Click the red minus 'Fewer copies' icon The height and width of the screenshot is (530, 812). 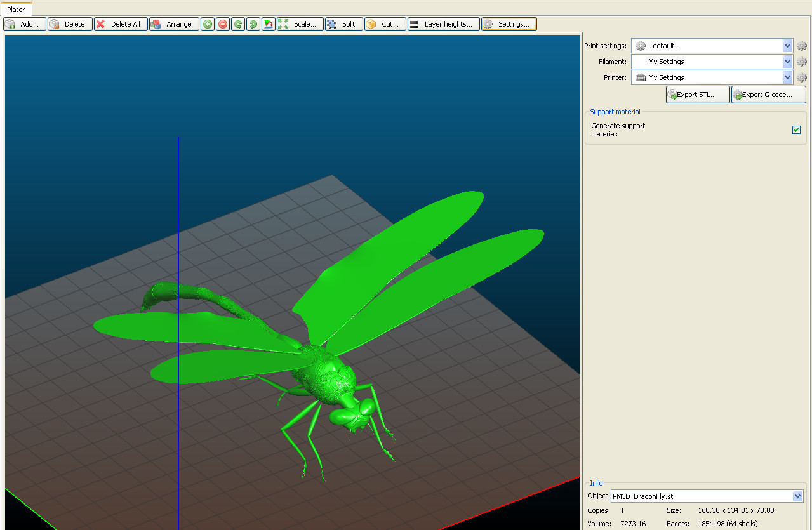[223, 24]
